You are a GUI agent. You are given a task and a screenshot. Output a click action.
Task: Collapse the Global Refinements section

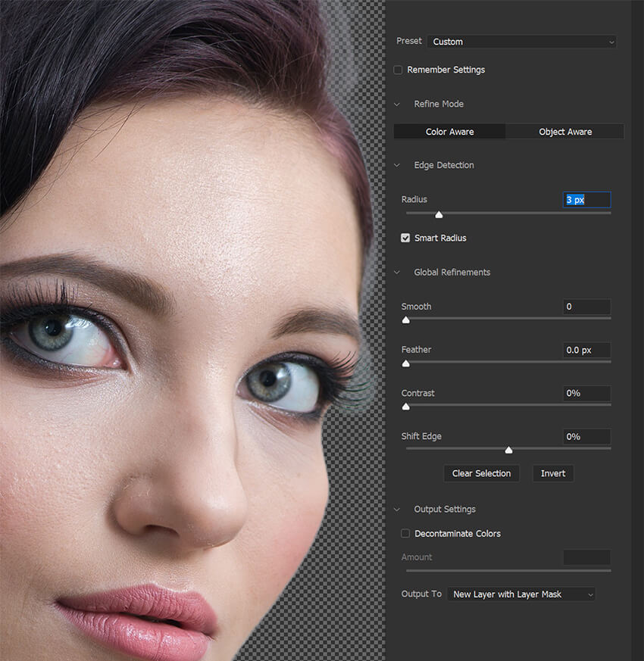[x=397, y=272]
